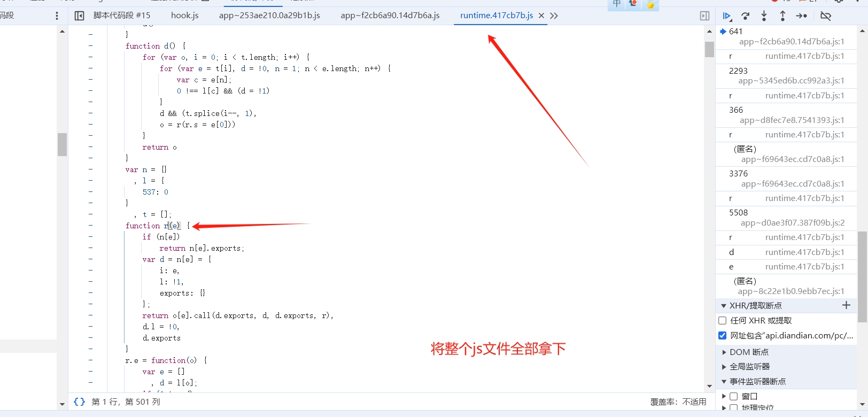
Task: Click the 'function d()' code line
Action: (156, 46)
